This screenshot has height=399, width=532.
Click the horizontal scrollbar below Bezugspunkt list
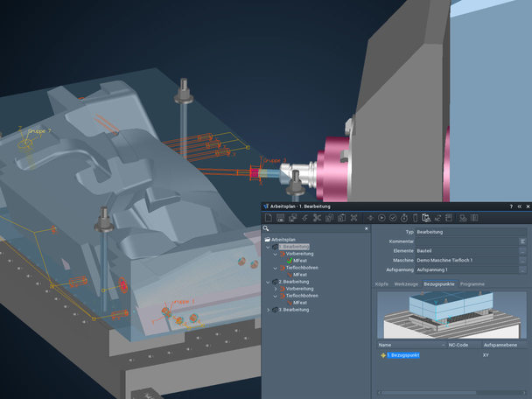click(x=452, y=393)
